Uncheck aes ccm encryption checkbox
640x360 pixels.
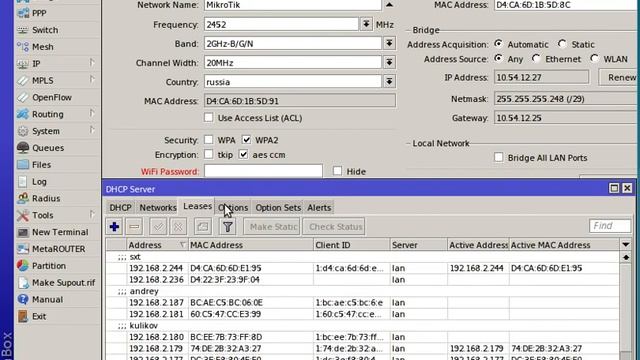point(243,155)
